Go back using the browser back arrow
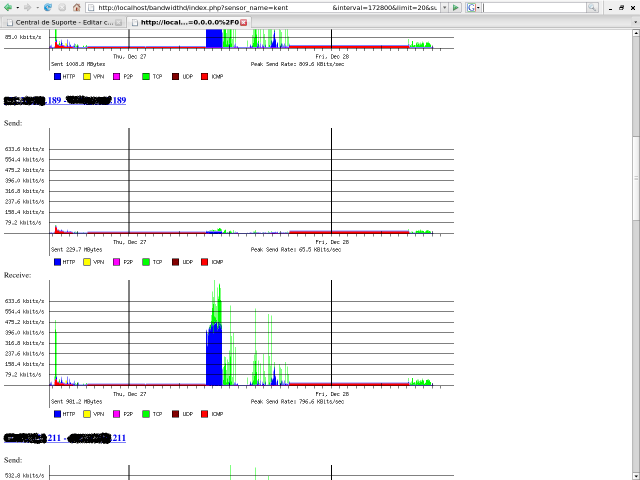640x480 pixels. pos(7,7)
